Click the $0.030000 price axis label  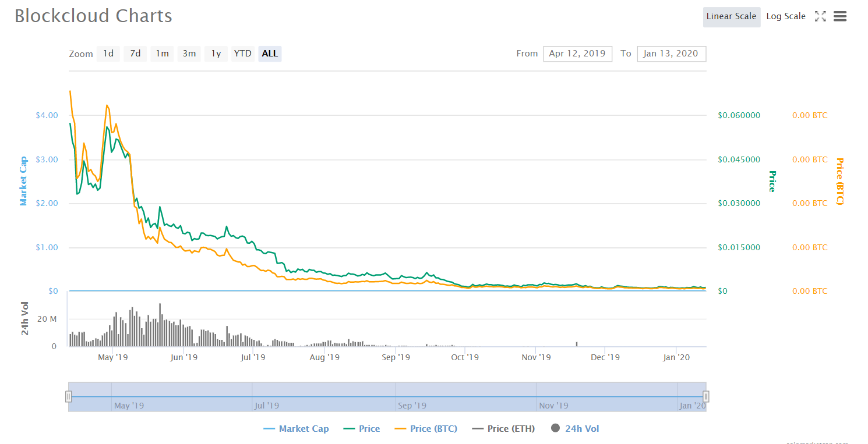pyautogui.click(x=739, y=203)
